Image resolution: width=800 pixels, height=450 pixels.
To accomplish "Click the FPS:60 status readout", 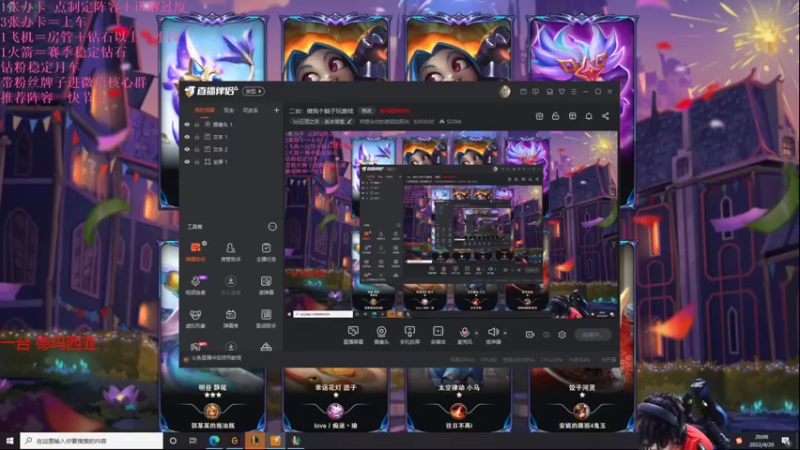I will click(488, 360).
